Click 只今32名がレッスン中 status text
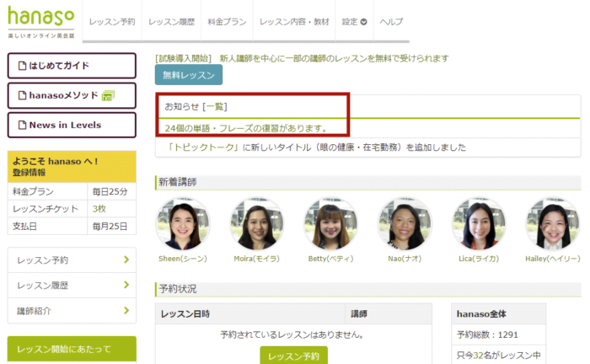Viewport: 590px width, 364px height. coord(499,355)
